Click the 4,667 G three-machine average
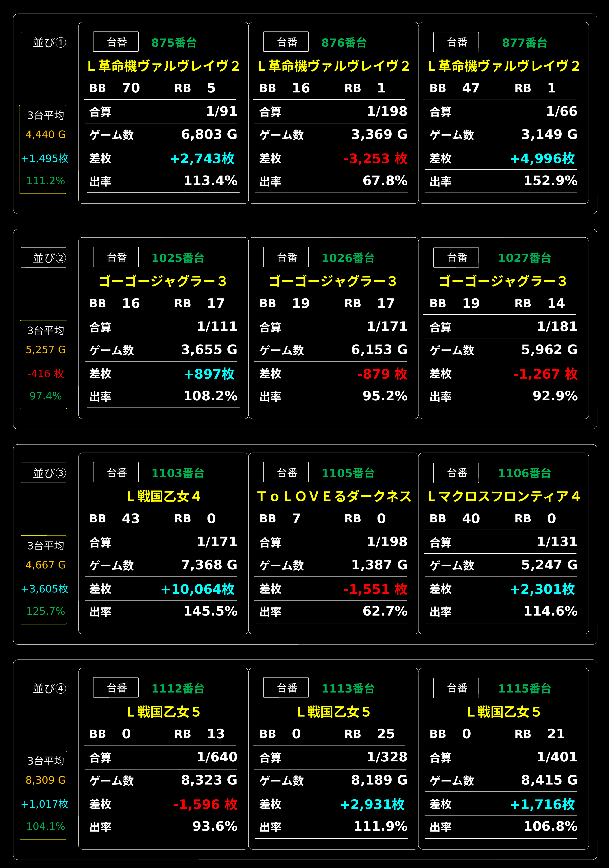 [45, 565]
